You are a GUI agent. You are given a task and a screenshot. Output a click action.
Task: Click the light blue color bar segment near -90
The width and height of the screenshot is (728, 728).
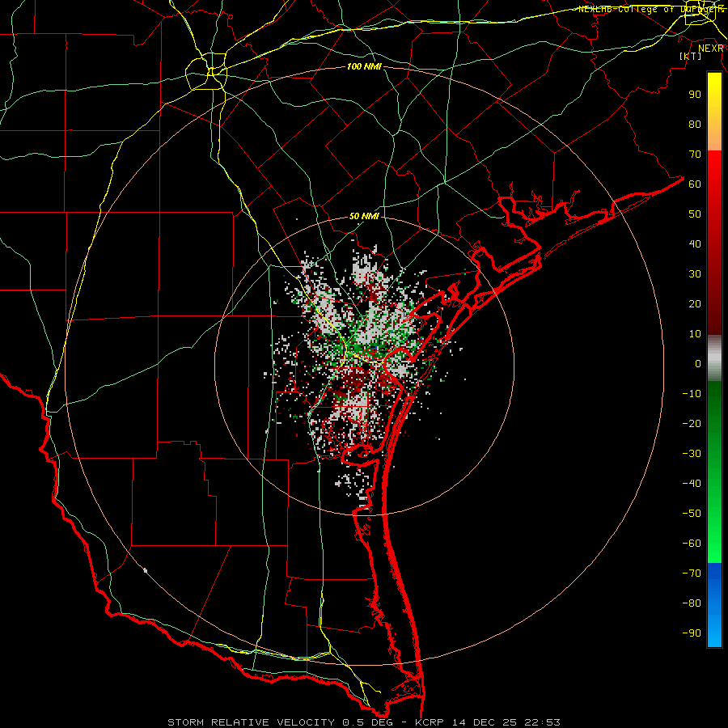[x=714, y=633]
